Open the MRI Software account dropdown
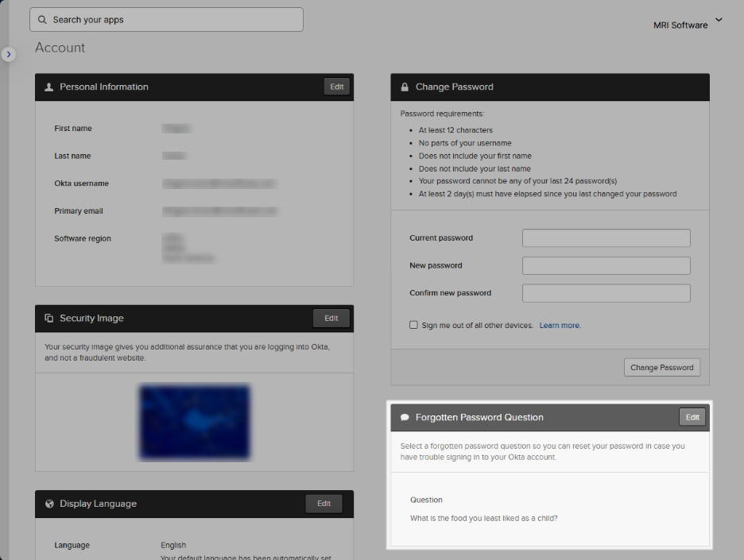The image size is (744, 560). pyautogui.click(x=688, y=25)
